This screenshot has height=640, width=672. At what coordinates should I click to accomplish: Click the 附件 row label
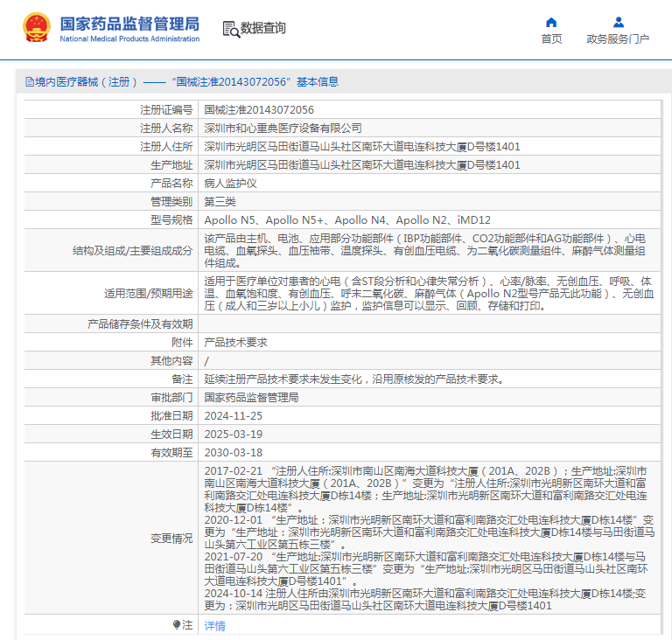click(182, 343)
